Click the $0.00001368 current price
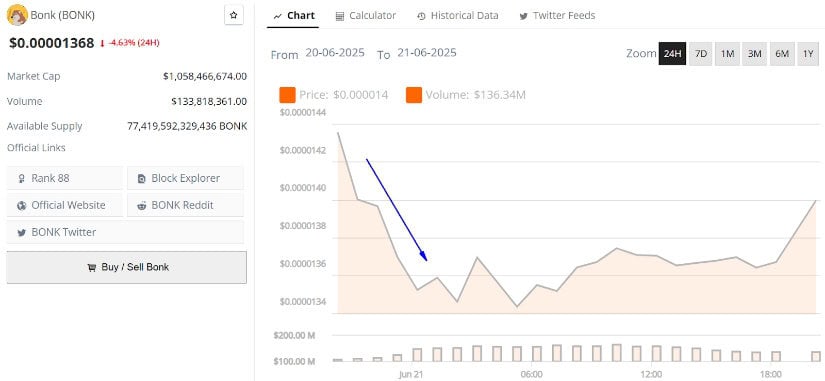825x381 pixels. [52, 43]
